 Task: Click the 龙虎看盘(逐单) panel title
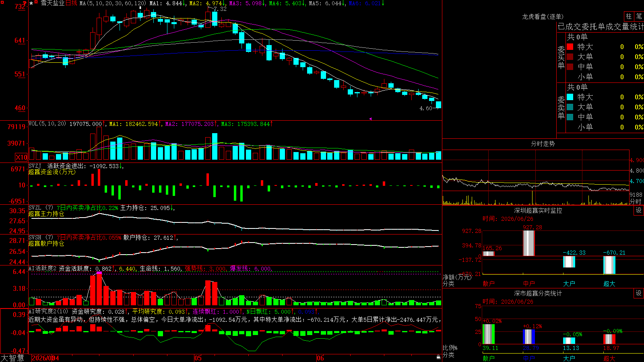[543, 16]
